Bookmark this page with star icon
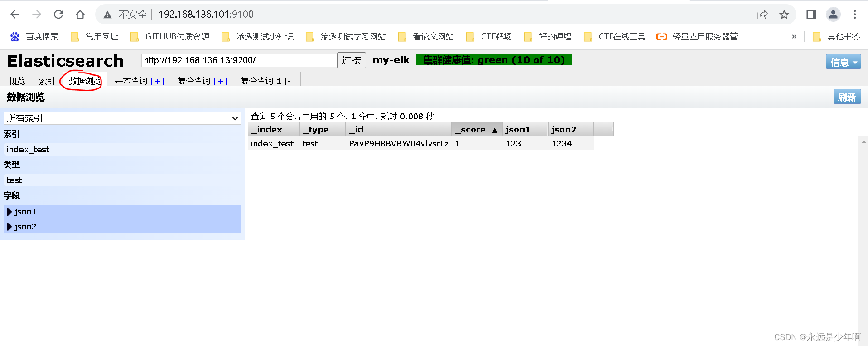Screen dimensions: 868x346 coord(784,15)
